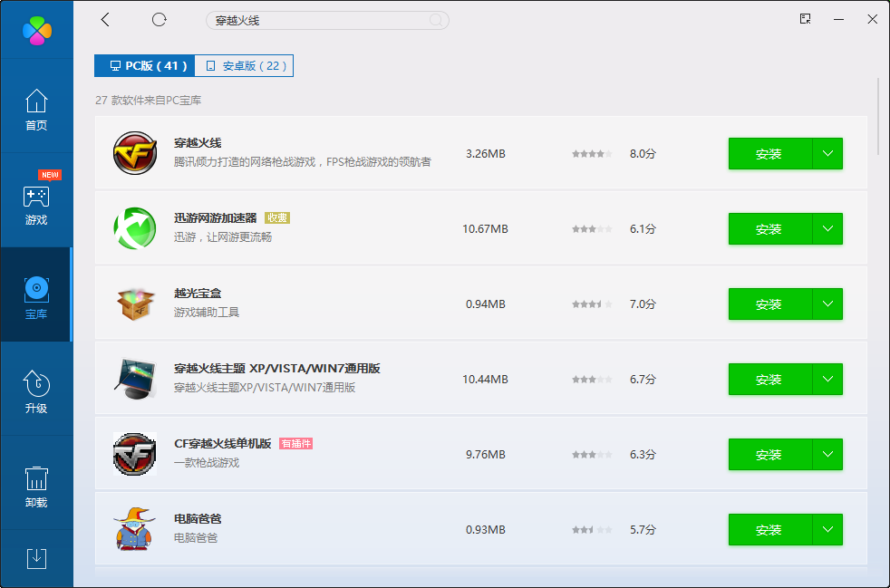Click the star rating of 穿越火线

(592, 154)
